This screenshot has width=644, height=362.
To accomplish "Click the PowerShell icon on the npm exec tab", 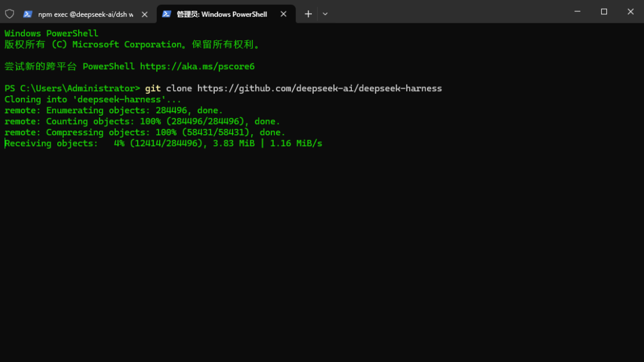I will [27, 14].
